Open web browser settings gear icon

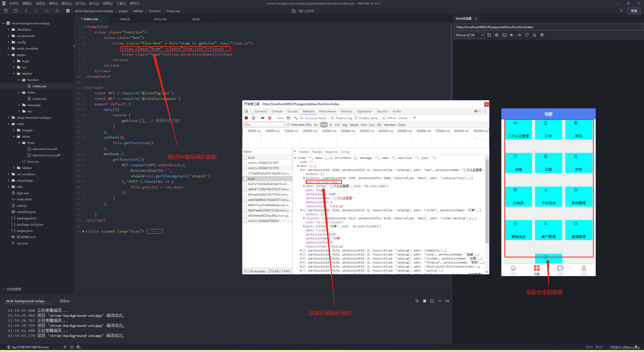click(x=497, y=35)
